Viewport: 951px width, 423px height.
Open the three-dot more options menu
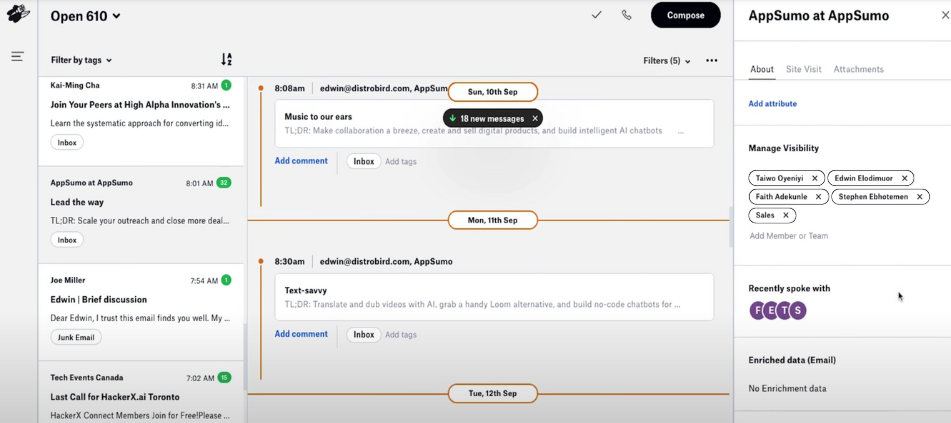[712, 61]
